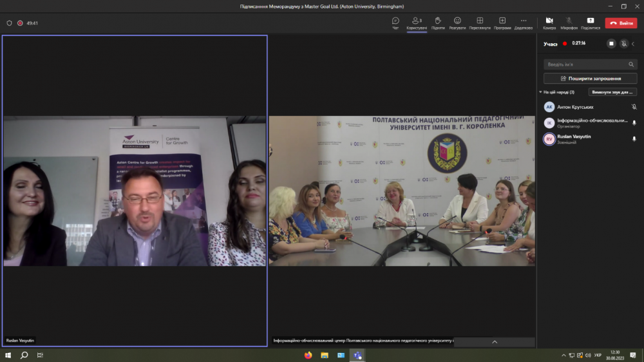
Task: Open the More (Додатково) options menu
Action: (524, 23)
